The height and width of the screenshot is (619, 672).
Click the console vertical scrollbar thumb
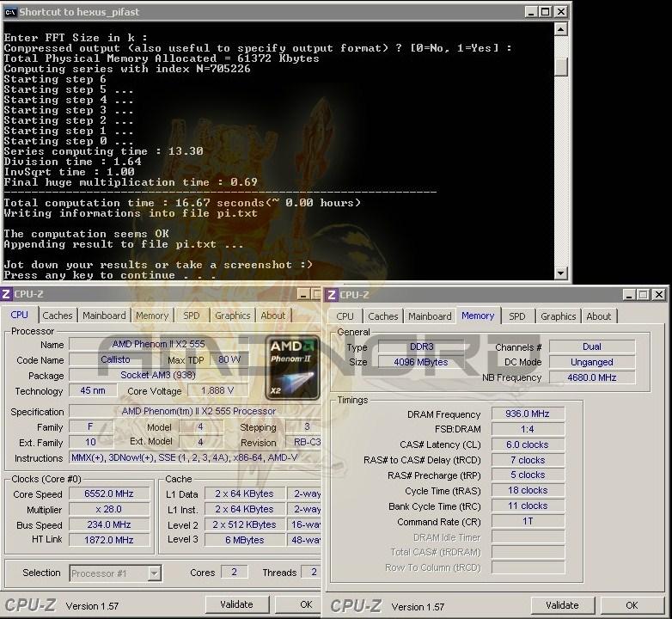560,67
